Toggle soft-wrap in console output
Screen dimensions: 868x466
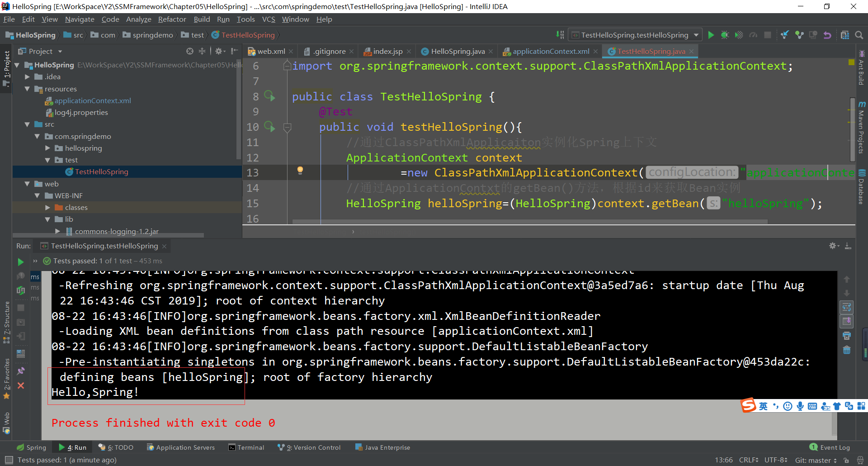(846, 308)
